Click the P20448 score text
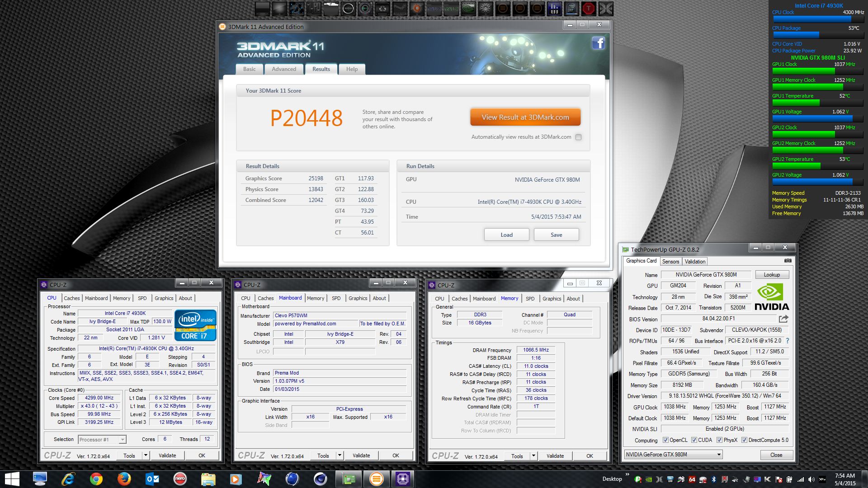The height and width of the screenshot is (488, 868). click(x=307, y=118)
